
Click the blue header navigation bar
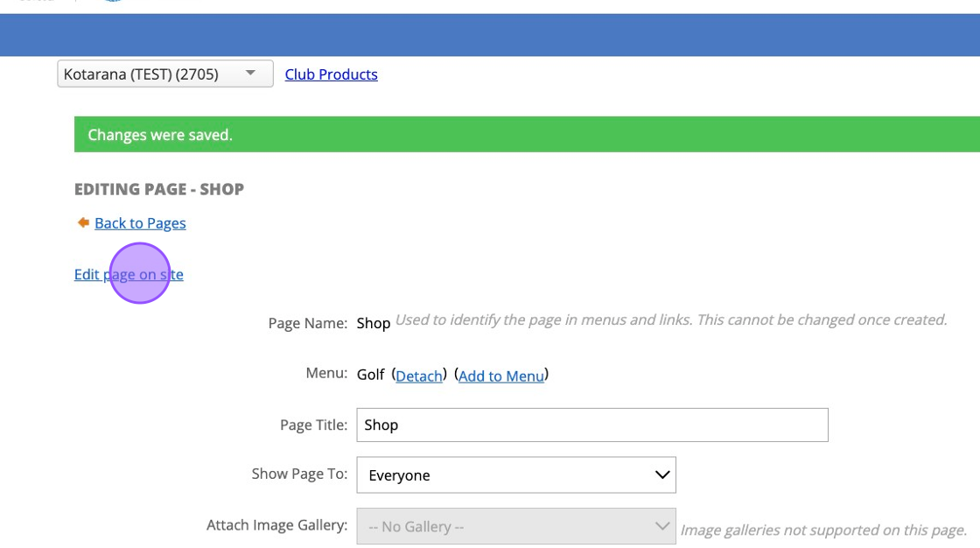click(x=490, y=35)
